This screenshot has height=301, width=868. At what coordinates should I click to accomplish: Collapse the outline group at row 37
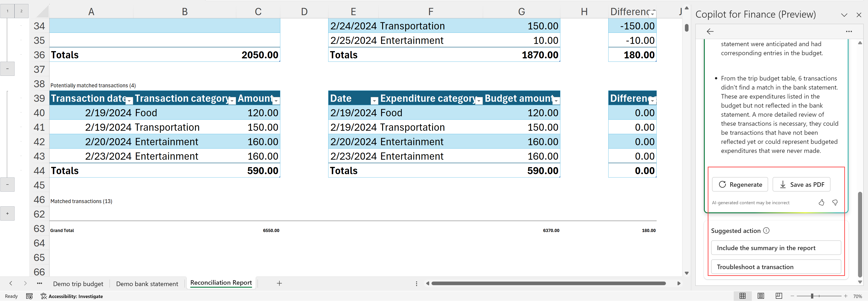coord(7,69)
